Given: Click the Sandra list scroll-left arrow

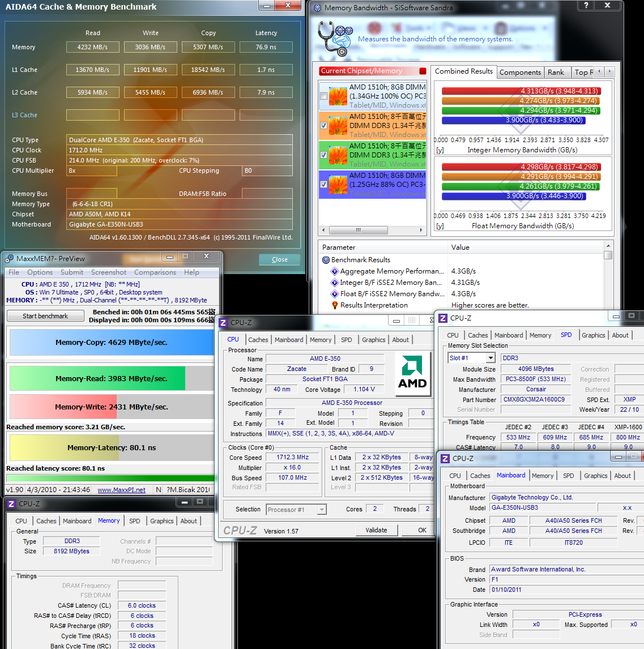Looking at the screenshot, I should [323, 230].
